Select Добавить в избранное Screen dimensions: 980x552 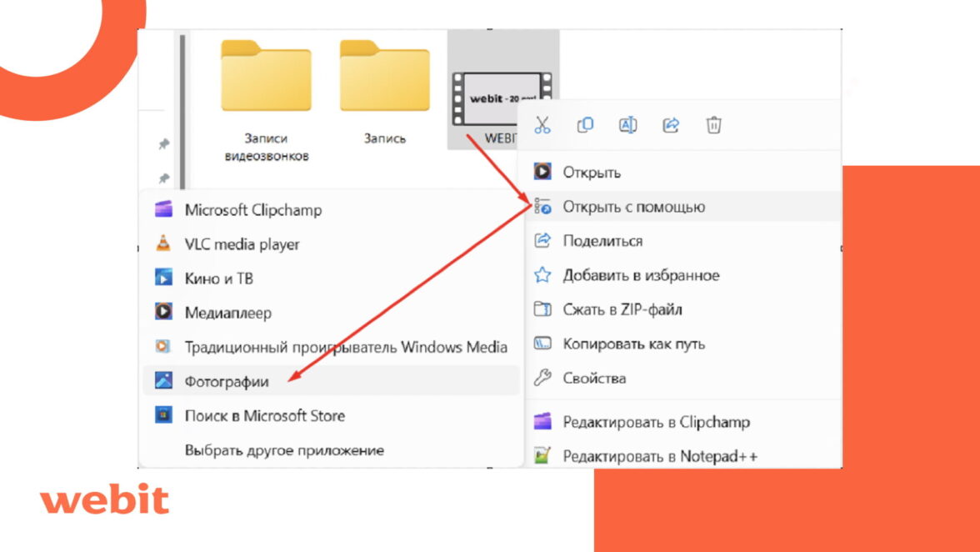[682, 275]
